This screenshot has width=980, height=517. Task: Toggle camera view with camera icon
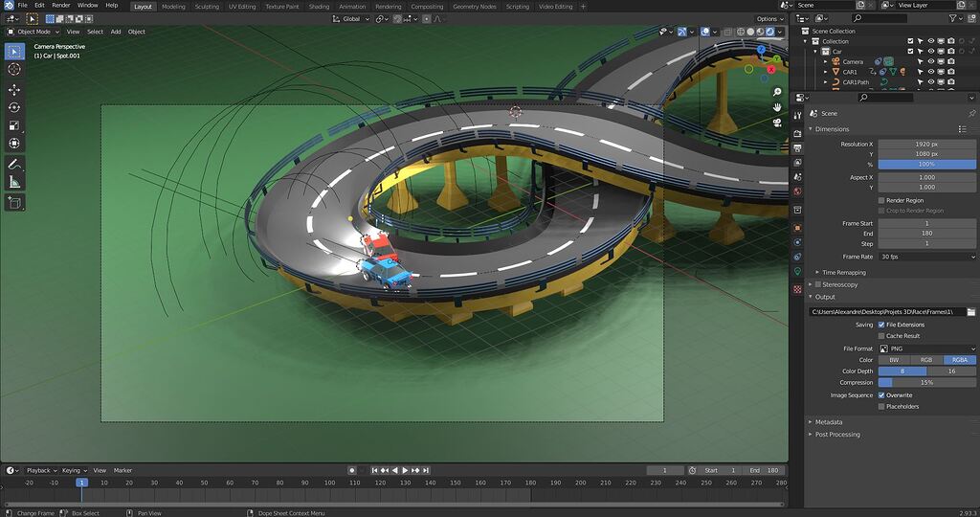coord(777,123)
